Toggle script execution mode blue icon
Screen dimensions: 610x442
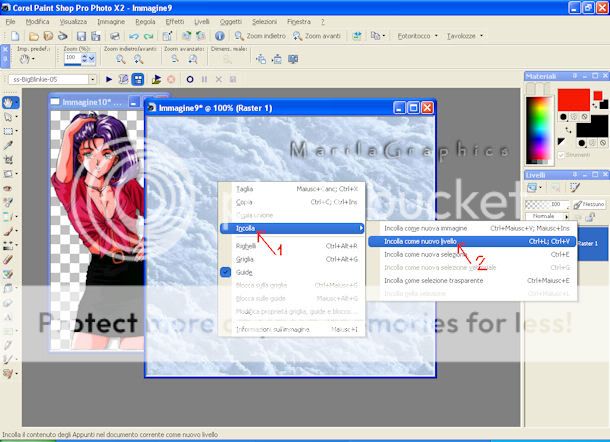[x=138, y=79]
